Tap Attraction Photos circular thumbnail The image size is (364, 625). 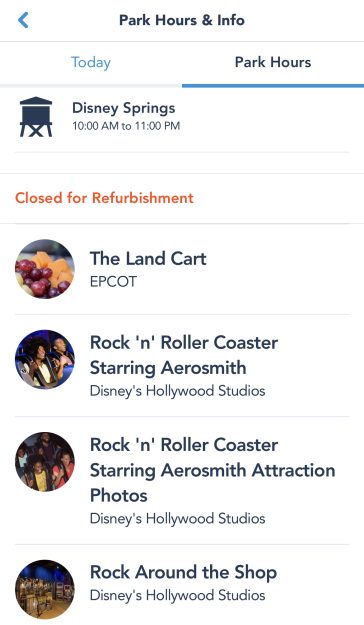45,462
